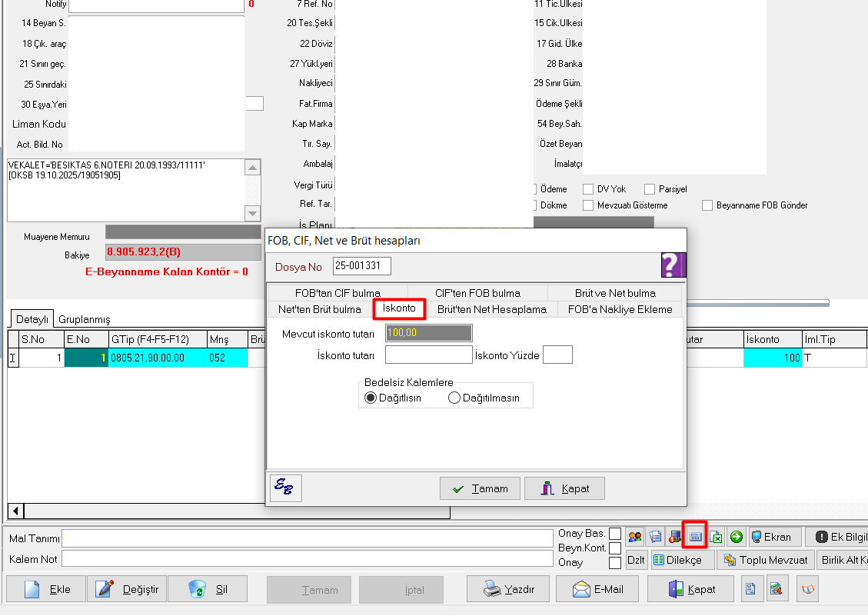868x616 pixels.
Task: Open the calculator icon in the bottom toolbar
Action: click(695, 537)
